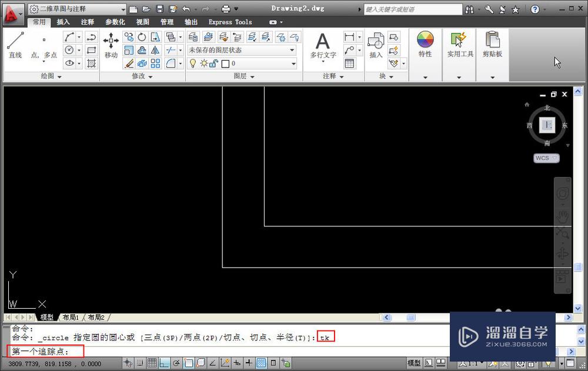Screen dimensions: 588x371
Task: Select the Explode tool
Action: point(142,63)
